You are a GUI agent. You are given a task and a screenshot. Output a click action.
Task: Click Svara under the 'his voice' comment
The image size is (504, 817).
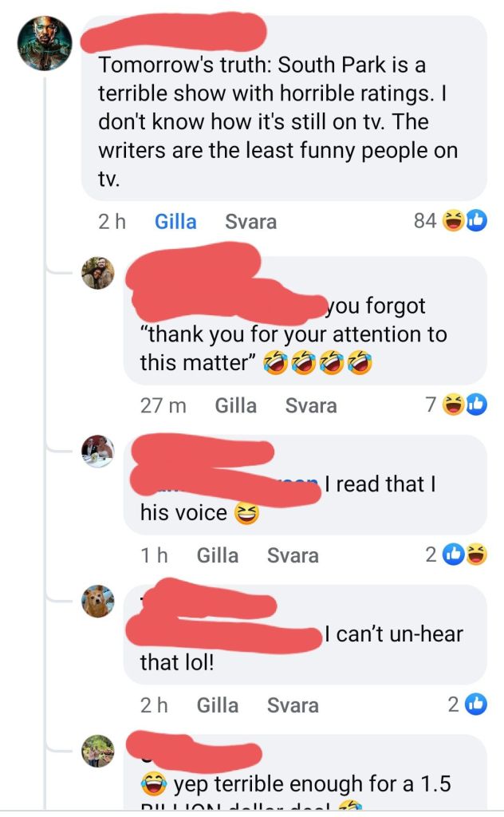(293, 555)
